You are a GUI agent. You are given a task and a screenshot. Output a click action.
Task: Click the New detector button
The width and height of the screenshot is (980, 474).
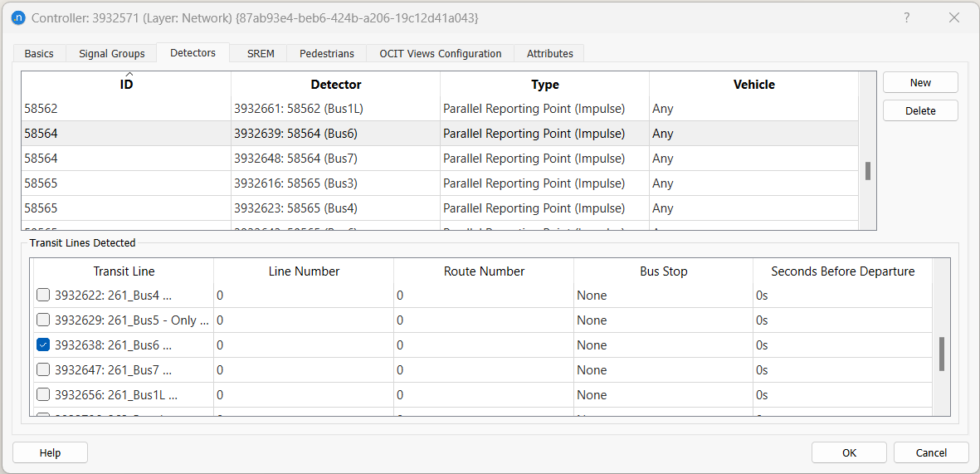point(919,83)
